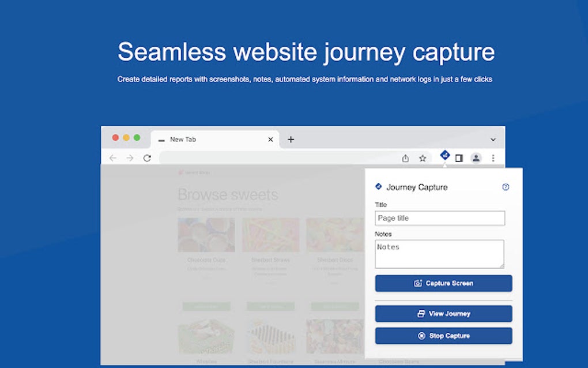Click the reload page icon
This screenshot has width=588, height=368.
click(146, 157)
